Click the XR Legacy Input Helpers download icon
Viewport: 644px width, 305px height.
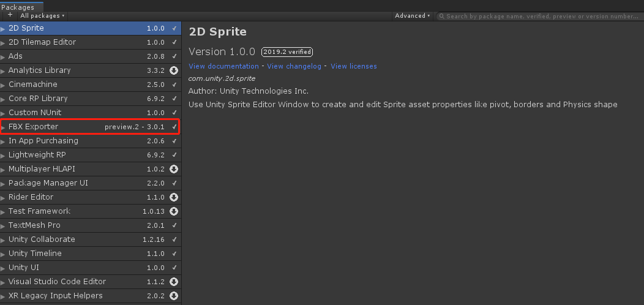coord(174,296)
